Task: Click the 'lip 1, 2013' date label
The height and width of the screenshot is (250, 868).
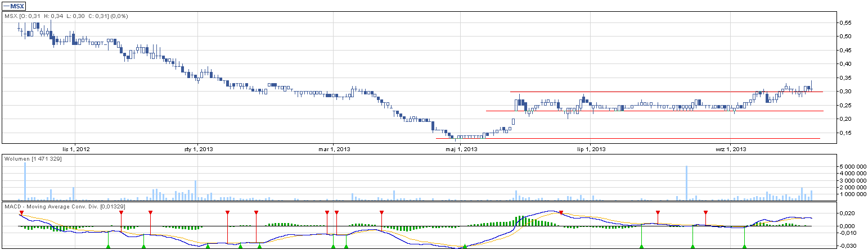Action: 592,149
